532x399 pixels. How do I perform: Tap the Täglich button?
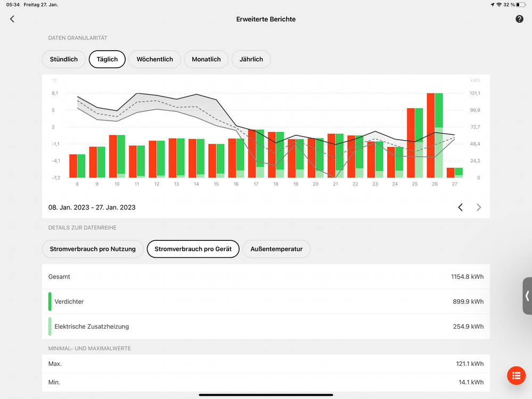click(x=107, y=59)
